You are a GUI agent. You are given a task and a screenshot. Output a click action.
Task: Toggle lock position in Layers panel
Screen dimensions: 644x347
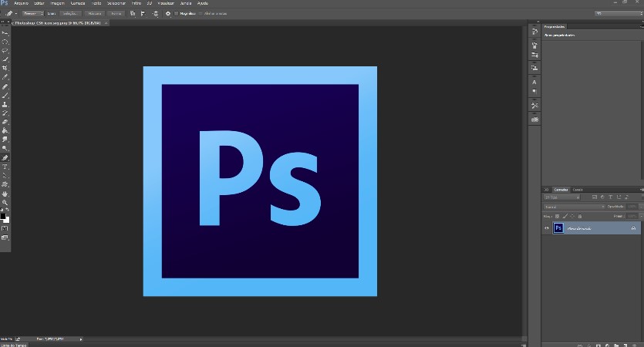click(572, 216)
